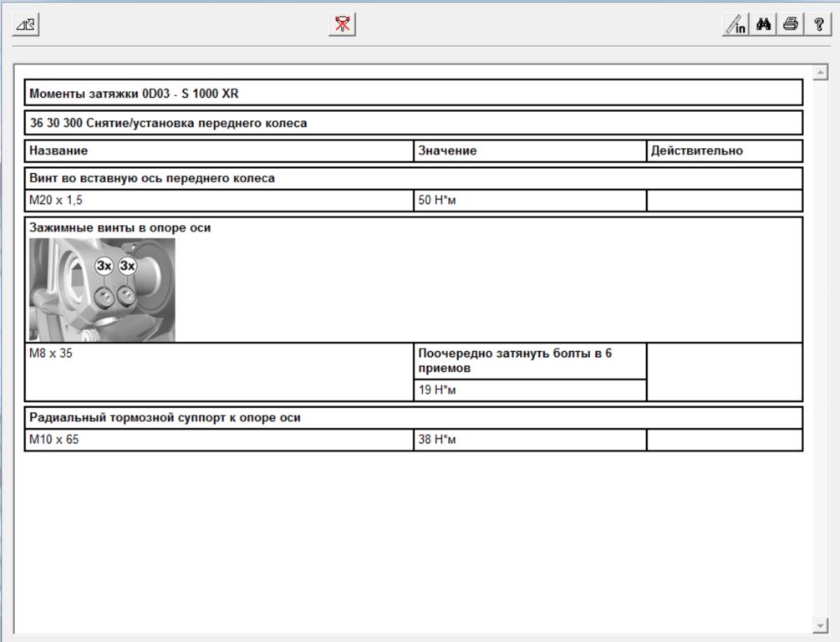Toggle inch units conversion icon
The image size is (840, 642).
[736, 24]
